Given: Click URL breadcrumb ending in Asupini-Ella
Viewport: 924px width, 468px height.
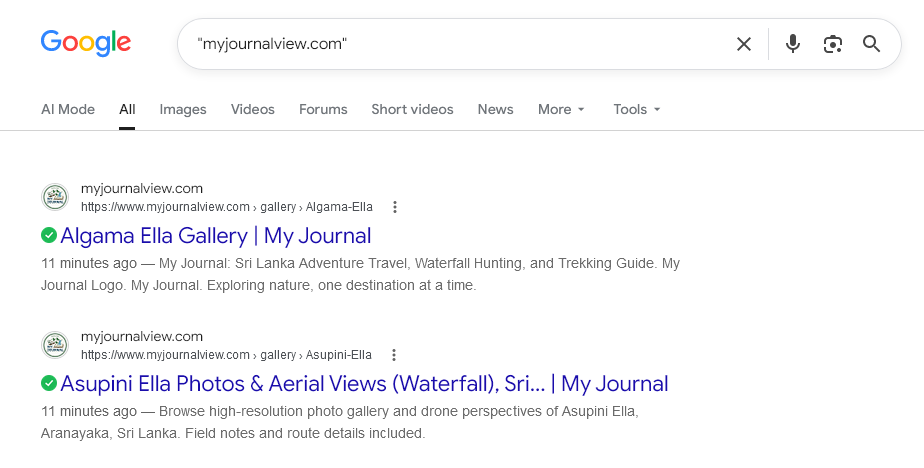Looking at the screenshot, I should (x=226, y=355).
